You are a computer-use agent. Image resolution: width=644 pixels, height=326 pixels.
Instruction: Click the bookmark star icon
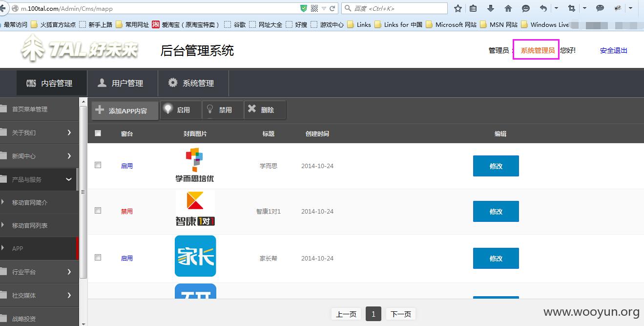[457, 8]
